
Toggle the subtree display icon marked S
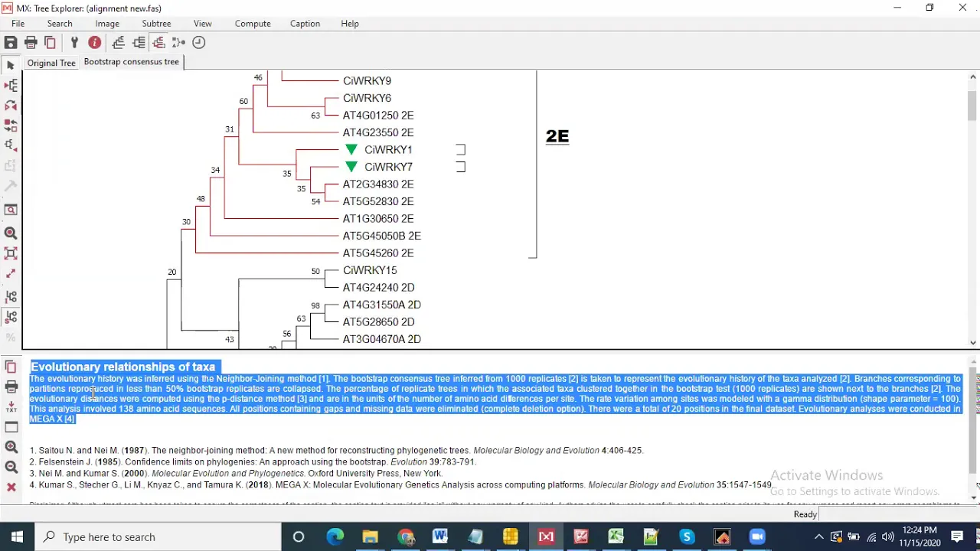pyautogui.click(x=11, y=316)
